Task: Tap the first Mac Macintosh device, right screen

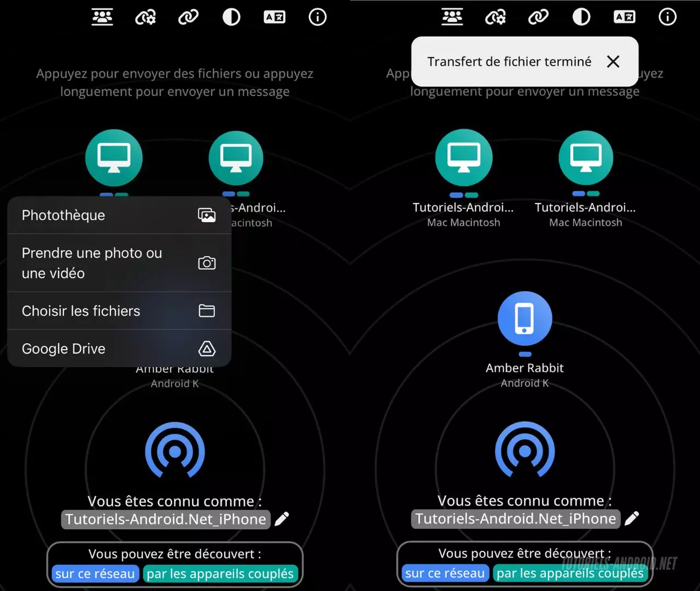Action: 464,158
